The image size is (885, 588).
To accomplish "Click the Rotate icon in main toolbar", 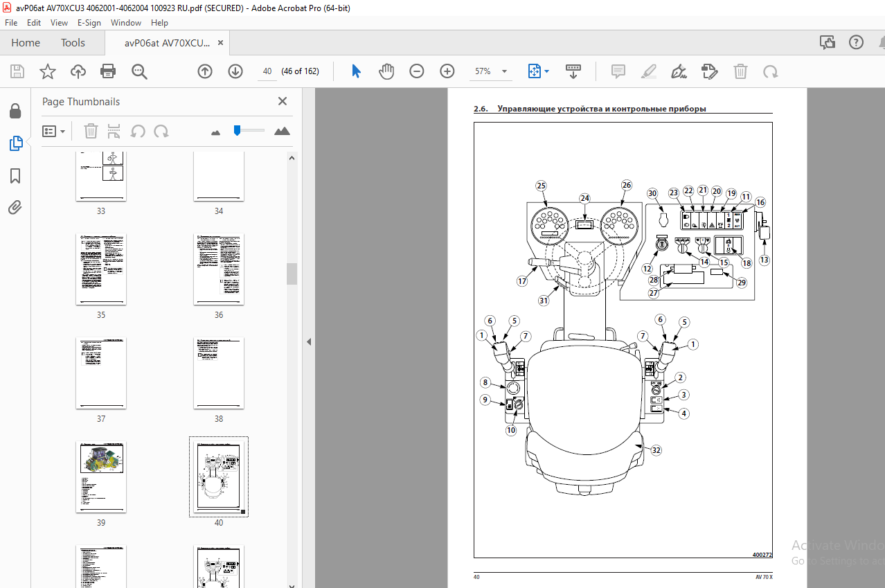I will pos(770,71).
